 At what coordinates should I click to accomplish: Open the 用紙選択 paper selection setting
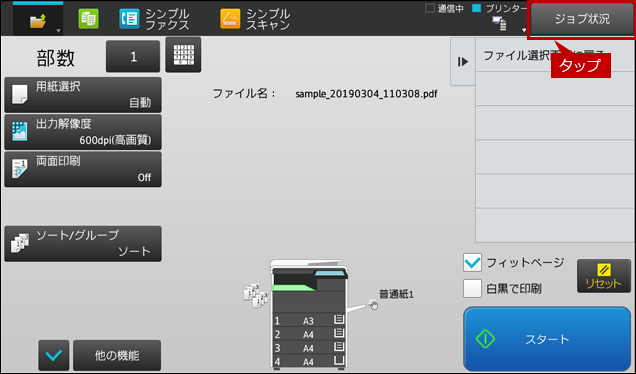83,95
